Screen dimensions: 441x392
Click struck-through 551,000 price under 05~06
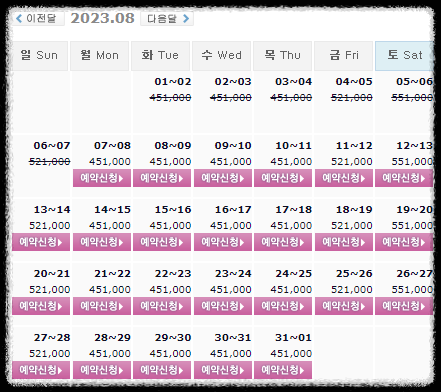[412, 97]
